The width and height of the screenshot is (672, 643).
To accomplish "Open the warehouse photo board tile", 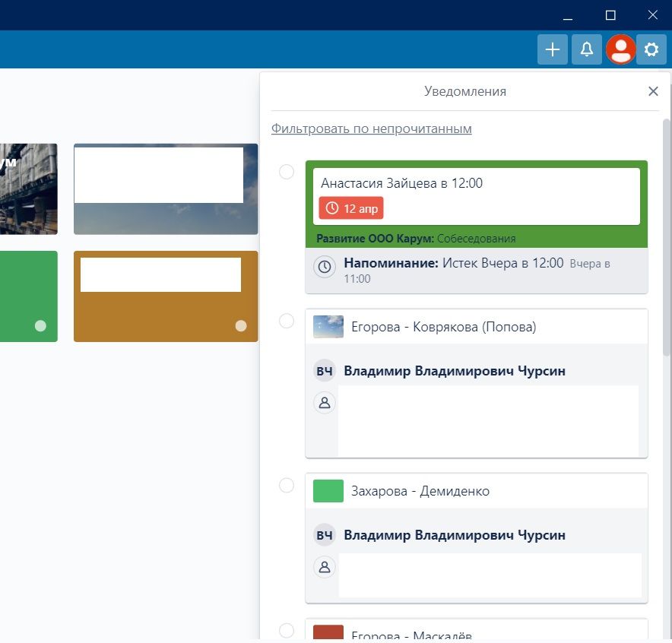I will pyautogui.click(x=28, y=189).
